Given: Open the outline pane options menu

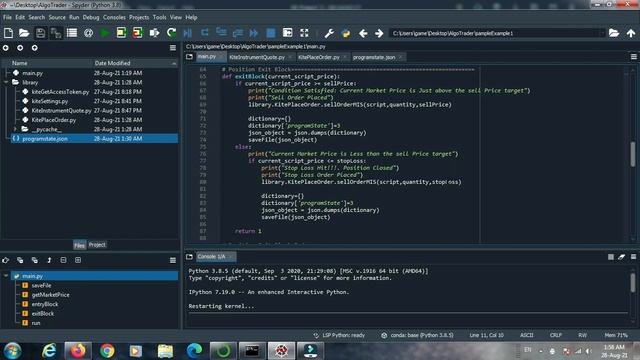Looking at the screenshot, I should click(x=173, y=260).
